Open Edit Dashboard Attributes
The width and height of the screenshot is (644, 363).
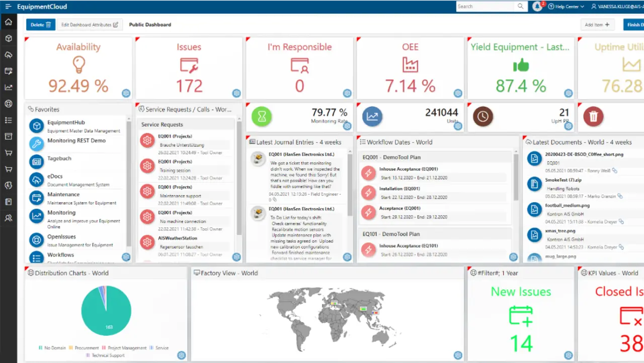[90, 25]
